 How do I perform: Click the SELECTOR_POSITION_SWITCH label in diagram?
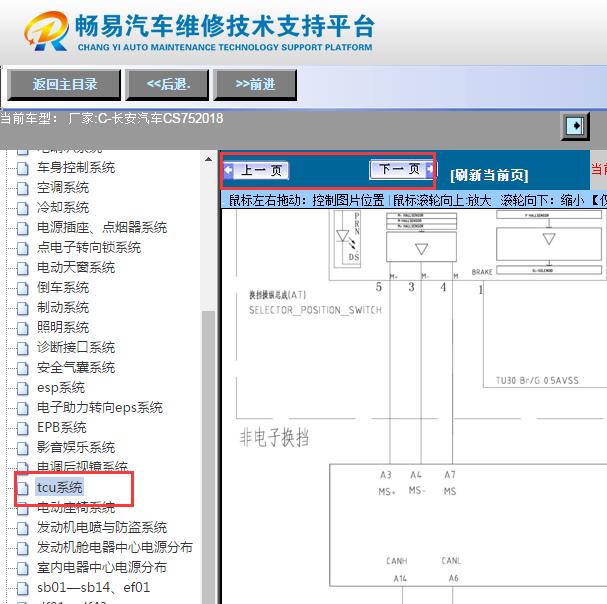pos(315,310)
